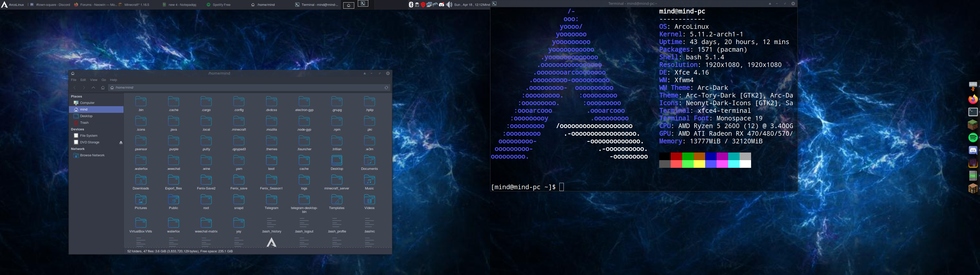Open the Go menu

point(103,80)
